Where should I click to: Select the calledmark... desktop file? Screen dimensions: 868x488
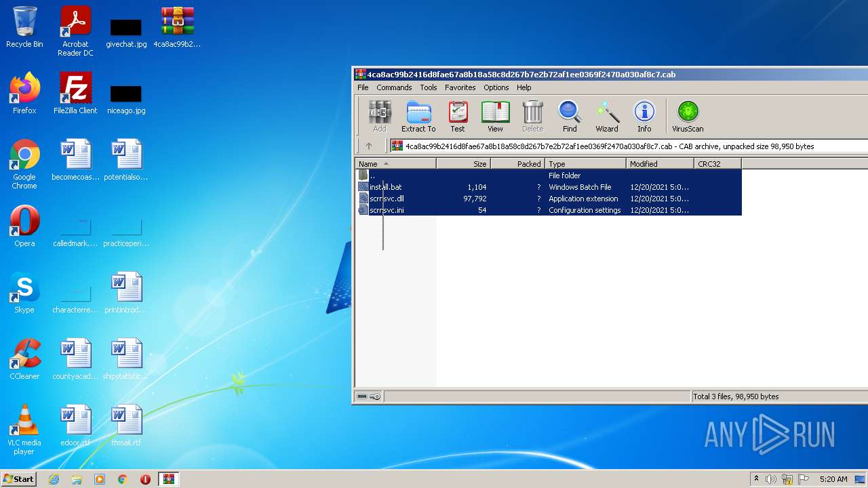(x=75, y=232)
